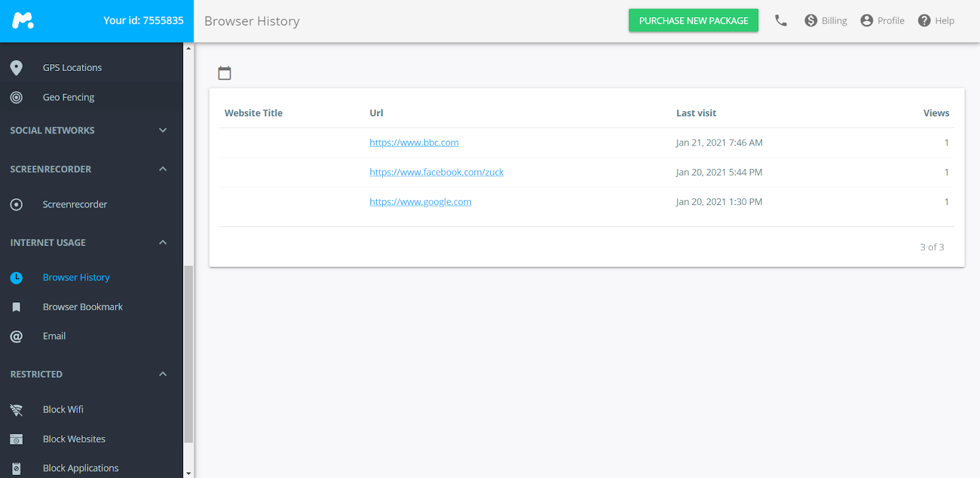Click the Help question mark icon

924,21
